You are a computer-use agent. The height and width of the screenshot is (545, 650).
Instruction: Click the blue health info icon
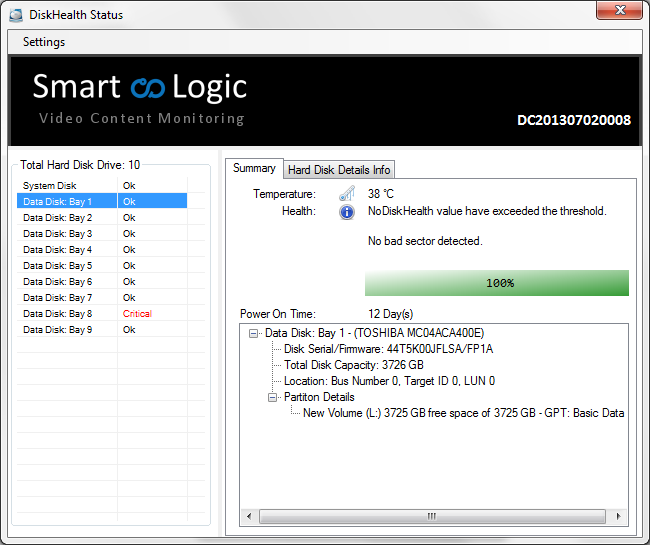347,212
